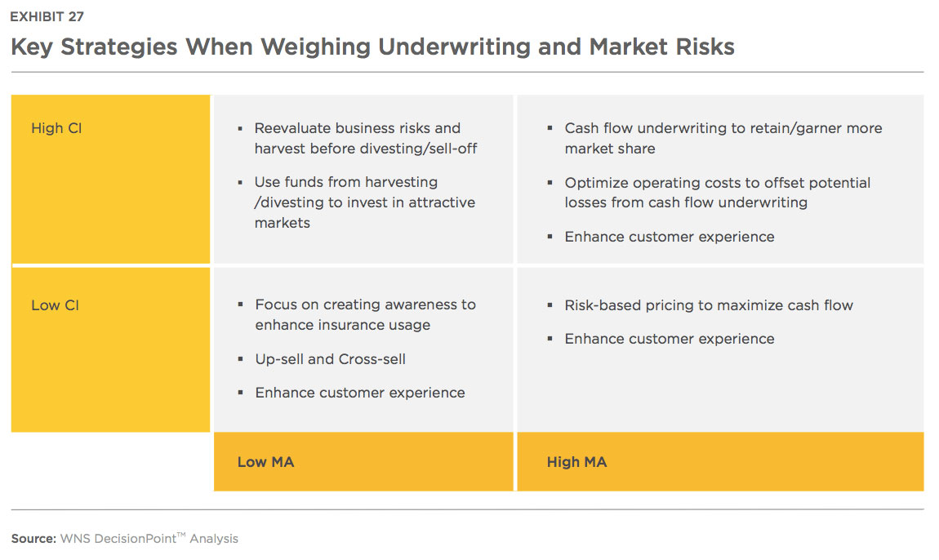Select the High MA label box
This screenshot has height=560, width=939.
tap(720, 462)
